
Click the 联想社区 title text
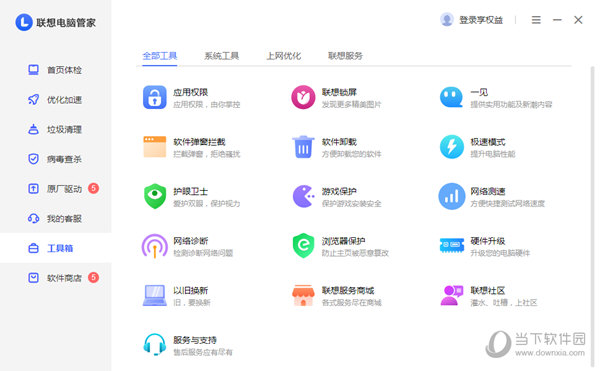coord(488,290)
